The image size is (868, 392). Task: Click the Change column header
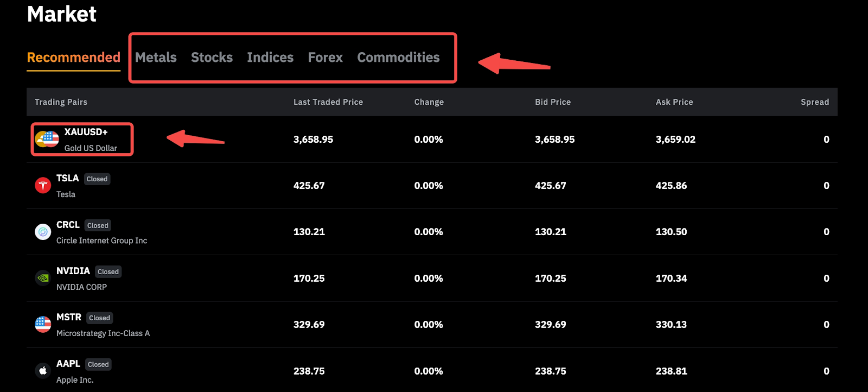pyautogui.click(x=429, y=102)
